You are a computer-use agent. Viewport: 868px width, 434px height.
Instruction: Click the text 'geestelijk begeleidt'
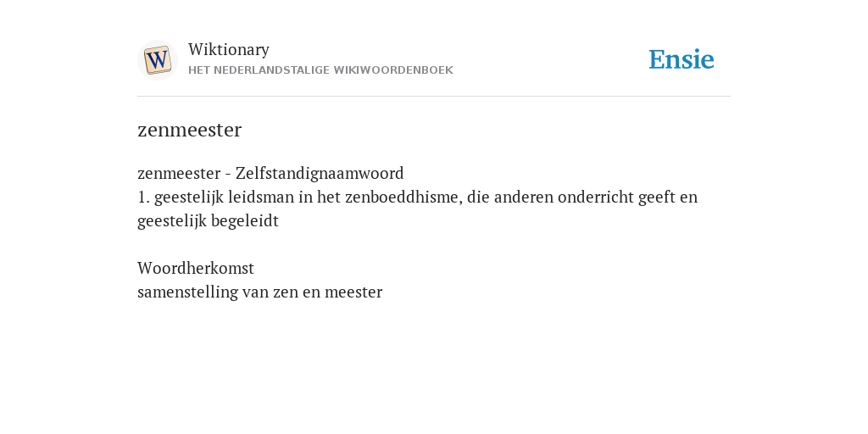pos(209,221)
